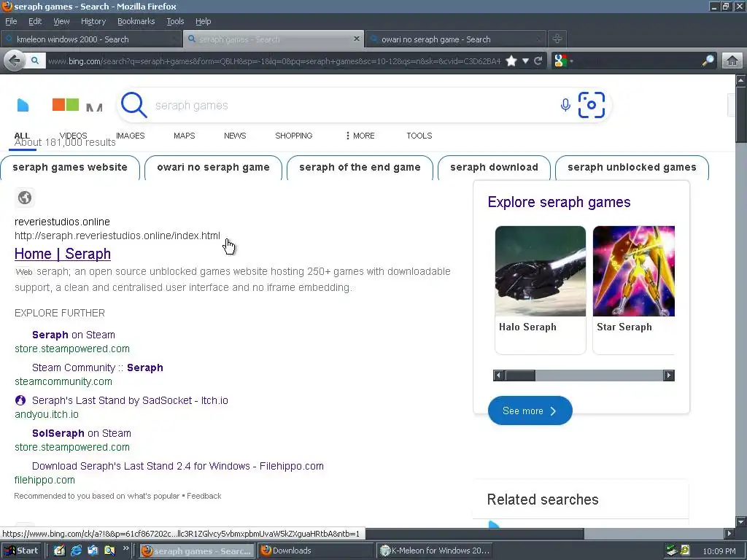Close the seraph games tab
This screenshot has width=747, height=560.
356,39
